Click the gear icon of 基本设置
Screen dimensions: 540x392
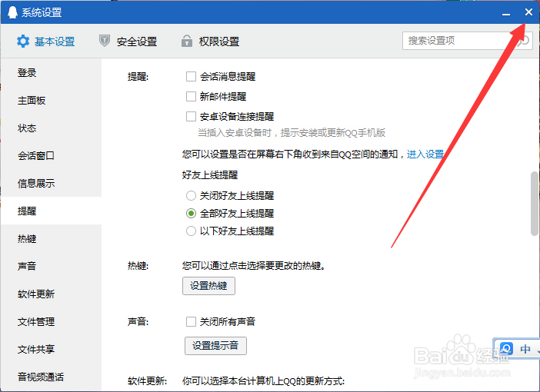pos(23,42)
